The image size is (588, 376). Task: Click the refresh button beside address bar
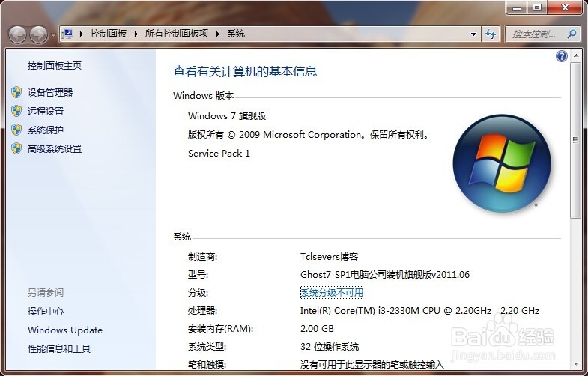pos(490,34)
